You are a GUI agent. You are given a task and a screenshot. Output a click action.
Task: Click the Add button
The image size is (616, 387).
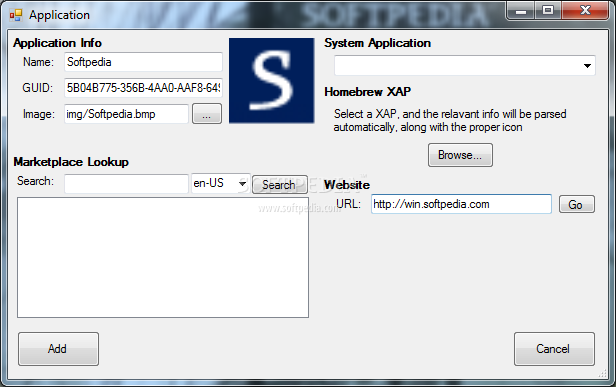58,349
